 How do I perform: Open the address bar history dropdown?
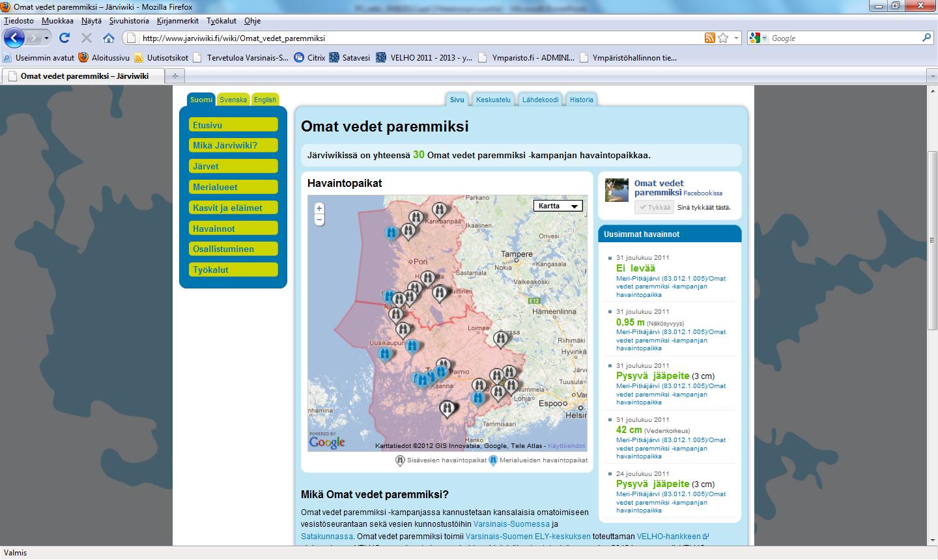[x=737, y=38]
